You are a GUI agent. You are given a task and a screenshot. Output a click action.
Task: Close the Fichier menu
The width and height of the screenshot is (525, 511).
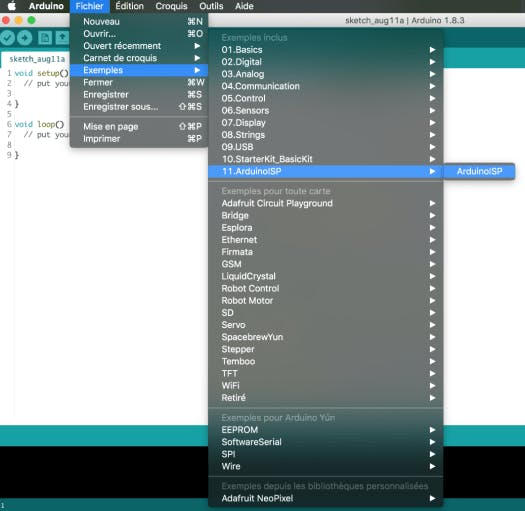pyautogui.click(x=89, y=6)
